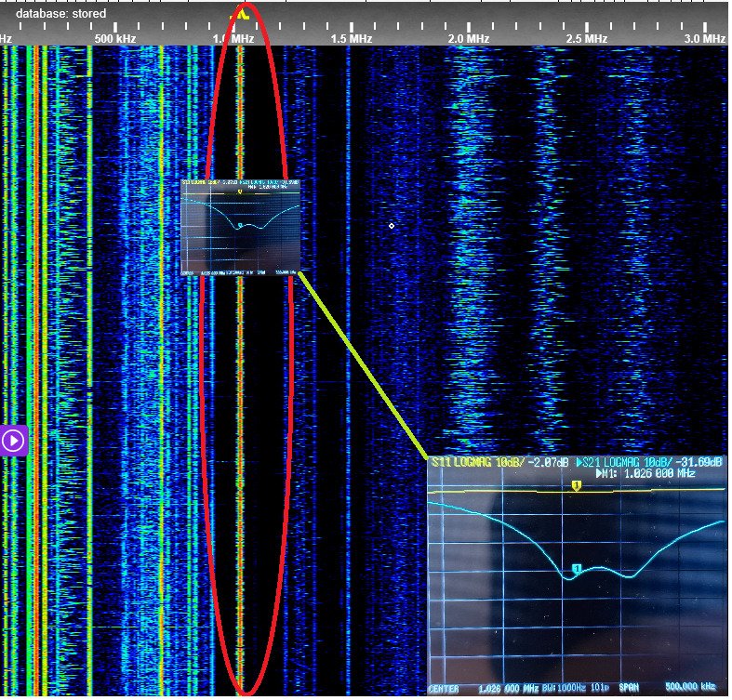Click the 'SPAN 500.000 kHz' readout
This screenshot has width=732, height=700.
coord(667,687)
